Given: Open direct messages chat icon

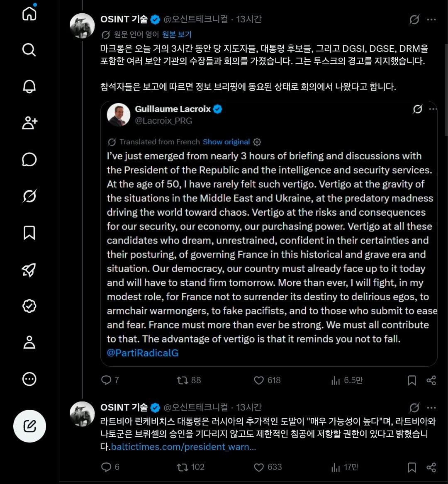Looking at the screenshot, I should (x=29, y=160).
